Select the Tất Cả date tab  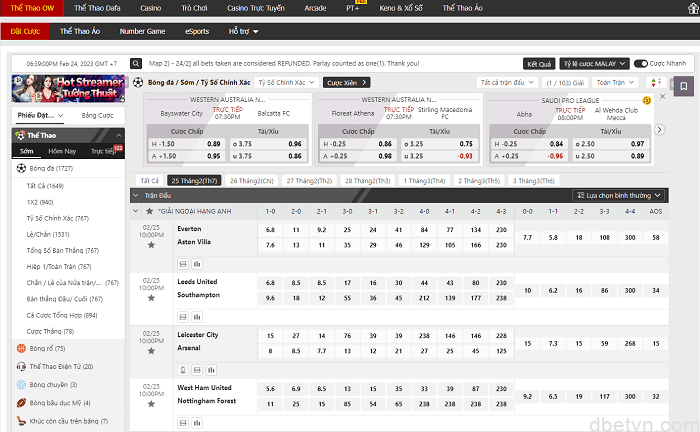point(150,181)
